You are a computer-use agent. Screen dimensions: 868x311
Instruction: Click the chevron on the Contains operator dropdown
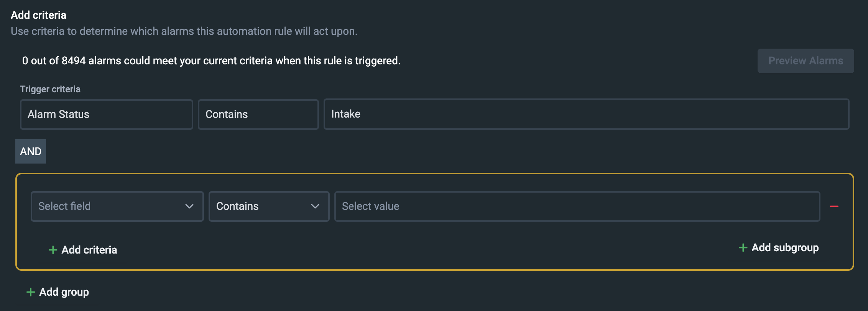point(315,206)
